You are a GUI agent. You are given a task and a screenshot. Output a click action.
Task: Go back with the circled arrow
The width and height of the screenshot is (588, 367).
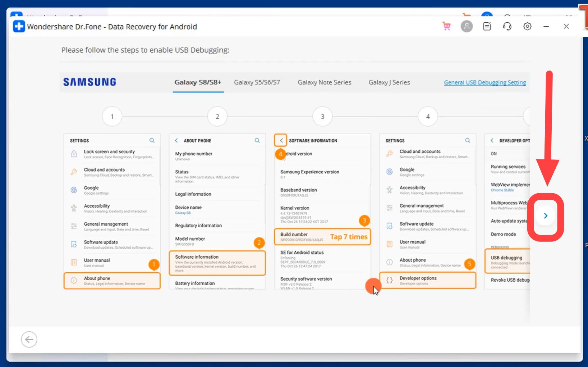29,339
